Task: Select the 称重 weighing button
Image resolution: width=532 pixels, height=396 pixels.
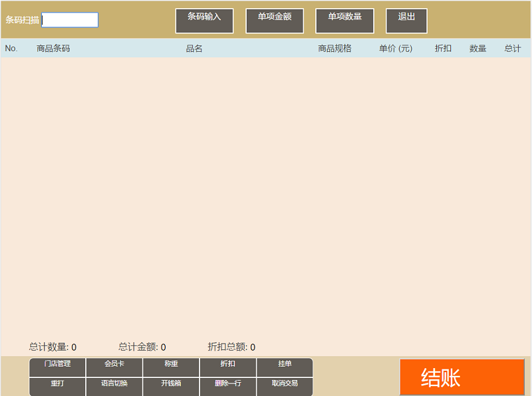Action: tap(171, 367)
